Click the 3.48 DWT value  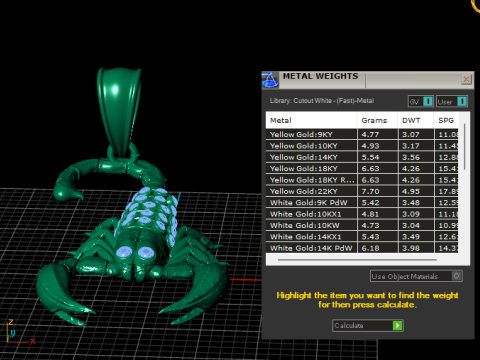click(411, 203)
